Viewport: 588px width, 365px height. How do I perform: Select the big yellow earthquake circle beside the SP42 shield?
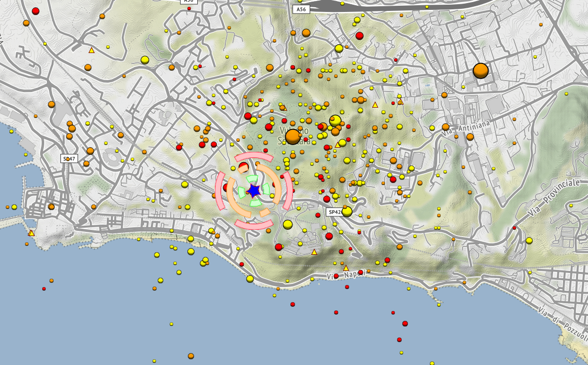coord(347,212)
